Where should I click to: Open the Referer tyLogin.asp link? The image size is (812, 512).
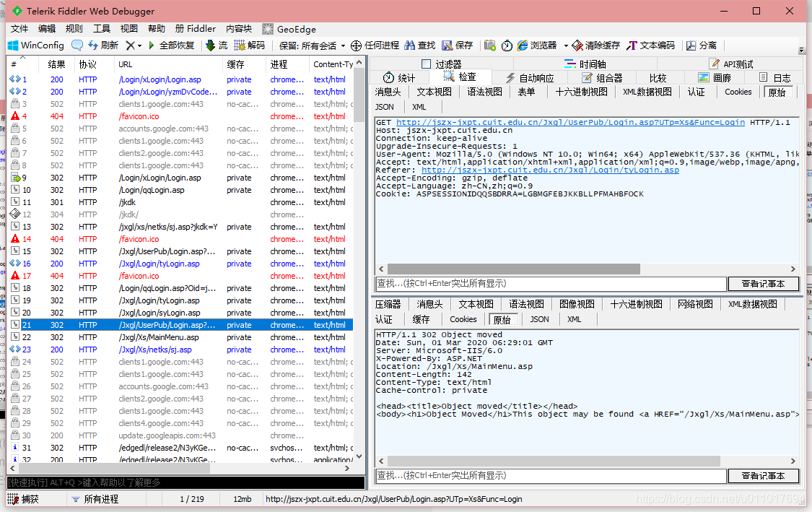point(550,170)
